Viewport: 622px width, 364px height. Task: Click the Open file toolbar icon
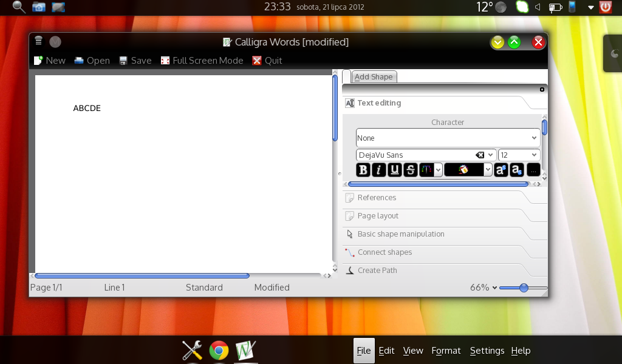point(79,61)
